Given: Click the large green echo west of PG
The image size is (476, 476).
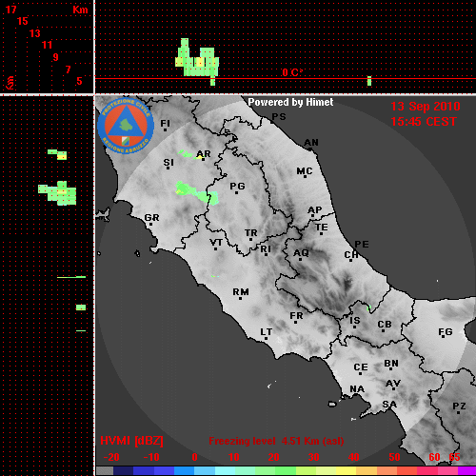Looking at the screenshot, I should pos(197,193).
